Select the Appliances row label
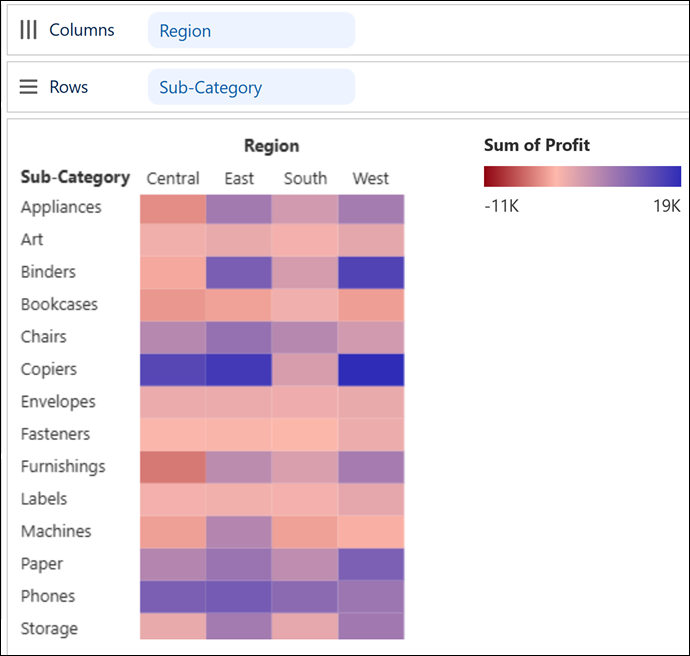Viewport: 690px width, 656px height. (x=61, y=207)
